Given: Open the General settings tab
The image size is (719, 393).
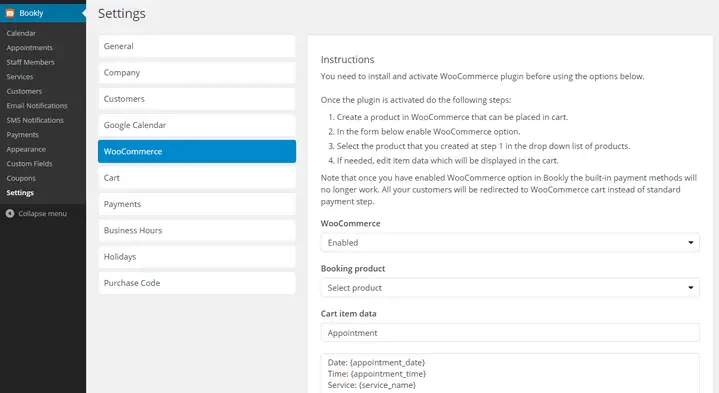Looking at the screenshot, I should 197,46.
